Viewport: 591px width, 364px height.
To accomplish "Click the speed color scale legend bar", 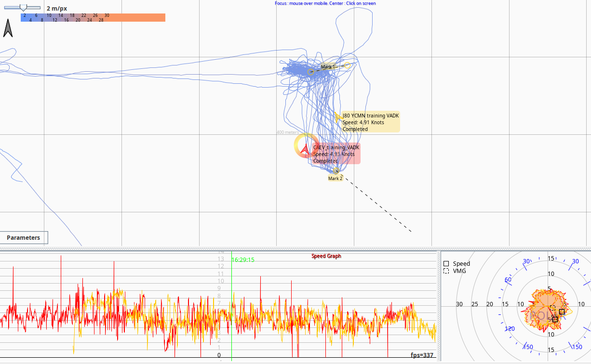I will click(x=93, y=17).
